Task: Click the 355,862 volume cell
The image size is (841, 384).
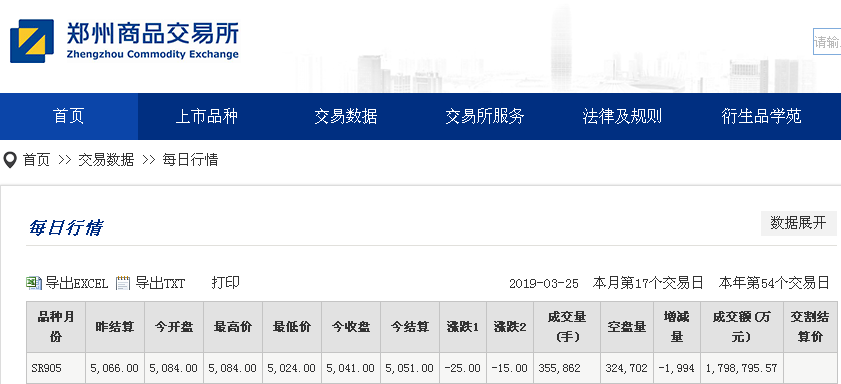Action: pos(567,368)
